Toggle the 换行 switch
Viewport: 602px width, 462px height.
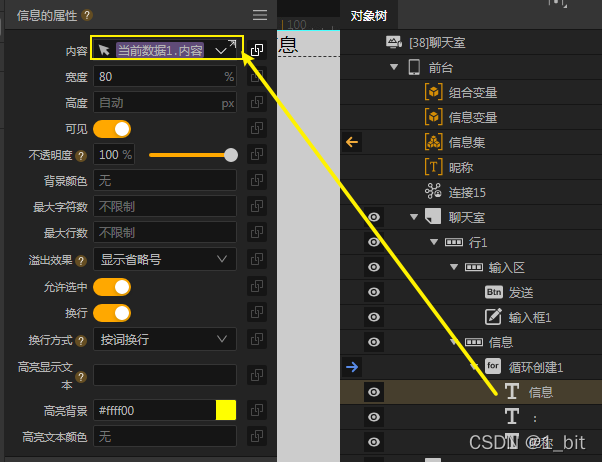pos(112,313)
